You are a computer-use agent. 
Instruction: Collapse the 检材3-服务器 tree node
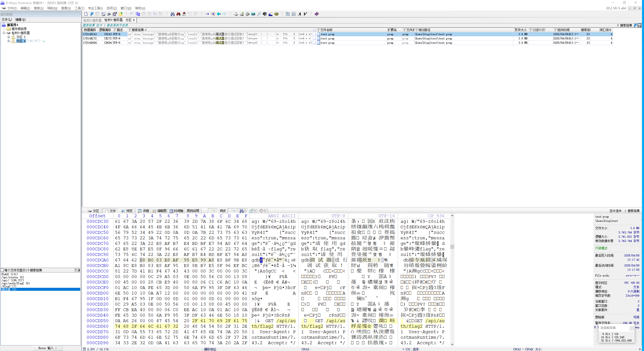tap(4, 33)
